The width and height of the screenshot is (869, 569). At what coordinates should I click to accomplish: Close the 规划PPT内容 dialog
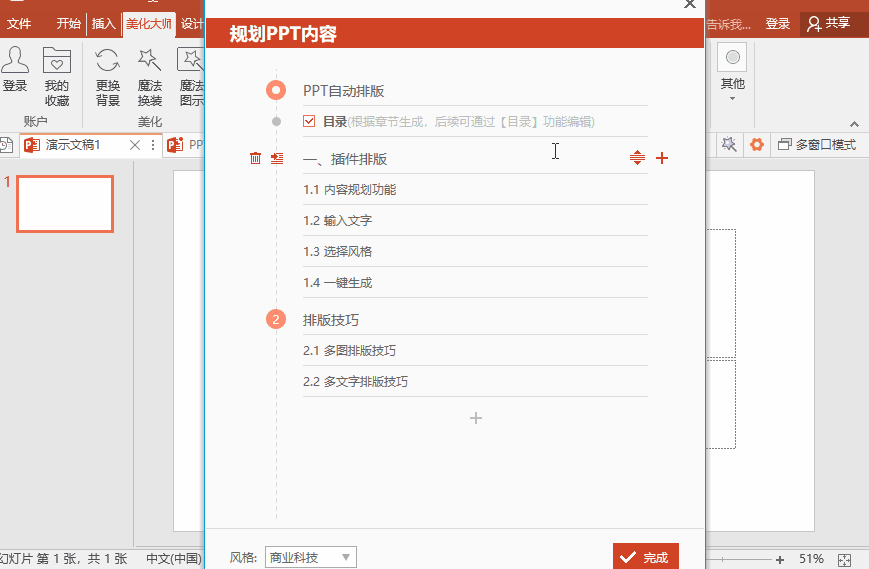click(689, 4)
